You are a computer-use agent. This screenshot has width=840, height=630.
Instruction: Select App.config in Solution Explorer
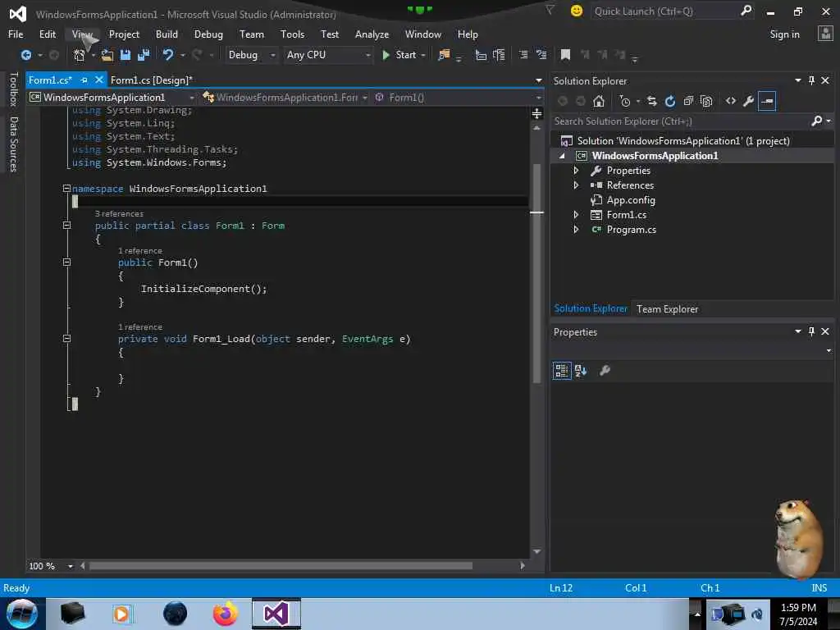pos(631,200)
